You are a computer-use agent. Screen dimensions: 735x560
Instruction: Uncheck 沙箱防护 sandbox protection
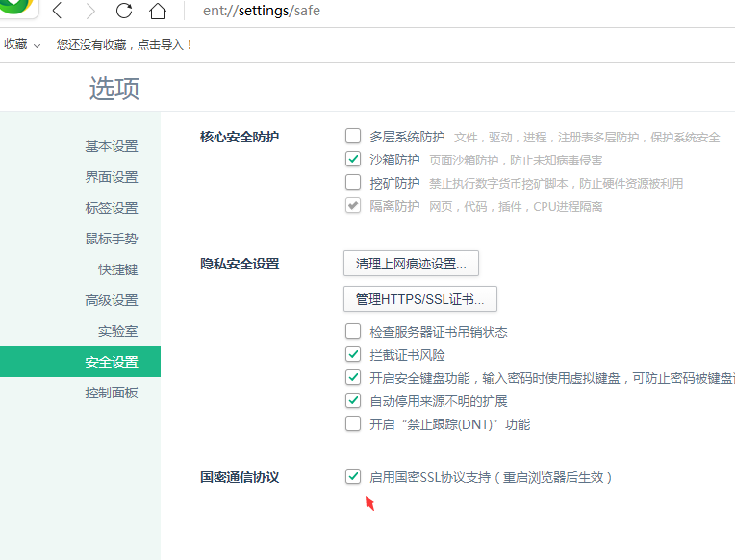353,160
